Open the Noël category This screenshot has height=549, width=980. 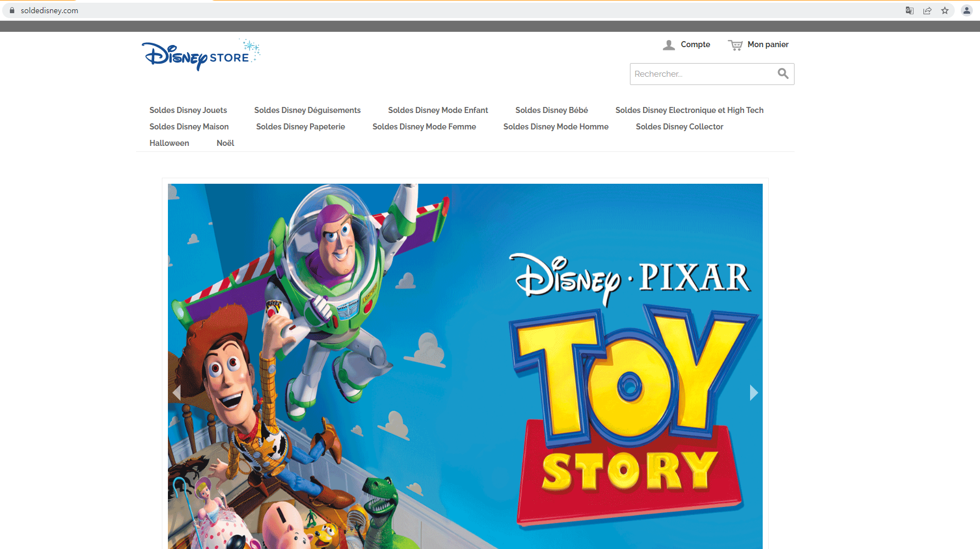point(225,143)
